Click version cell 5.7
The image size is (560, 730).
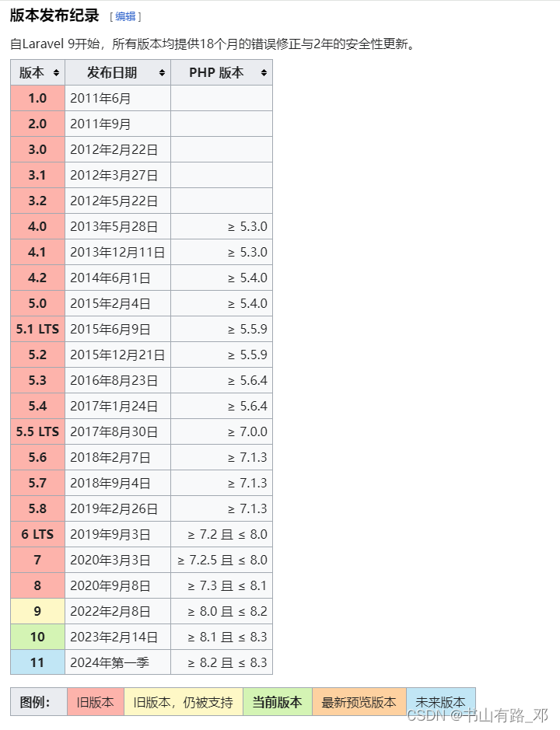click(38, 483)
